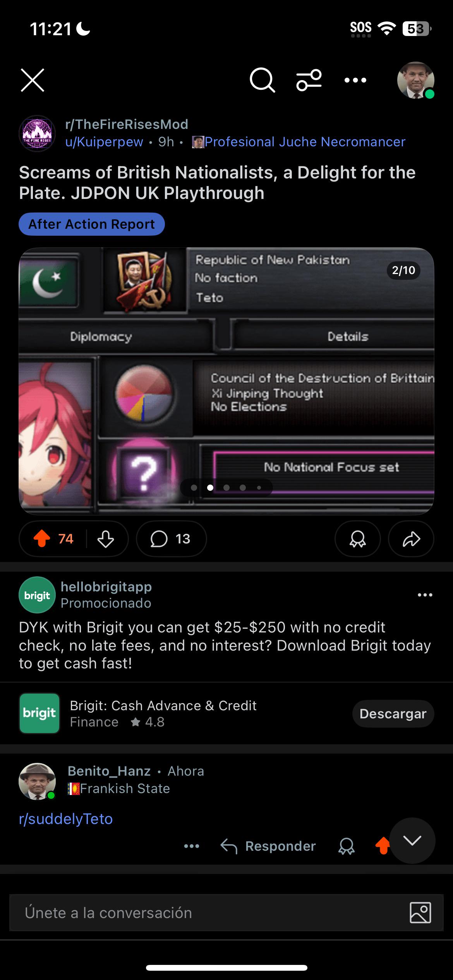Open the 13 comments bubble
The image size is (453, 980).
[171, 538]
